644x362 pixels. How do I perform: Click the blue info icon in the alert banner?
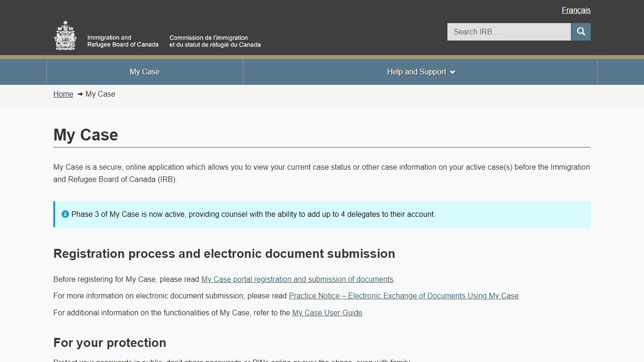[x=65, y=214]
